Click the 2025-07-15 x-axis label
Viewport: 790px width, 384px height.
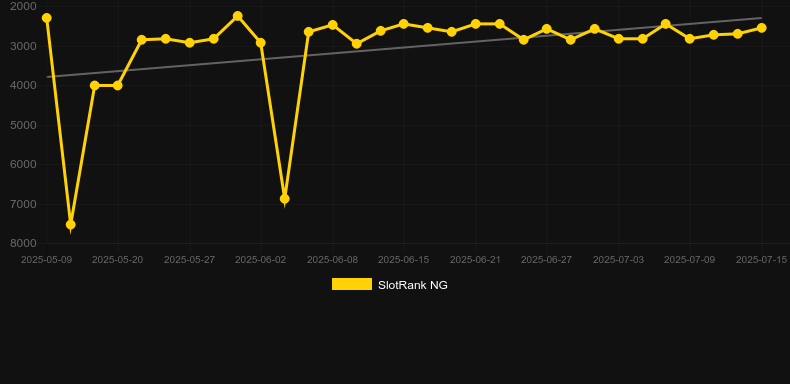tap(761, 260)
